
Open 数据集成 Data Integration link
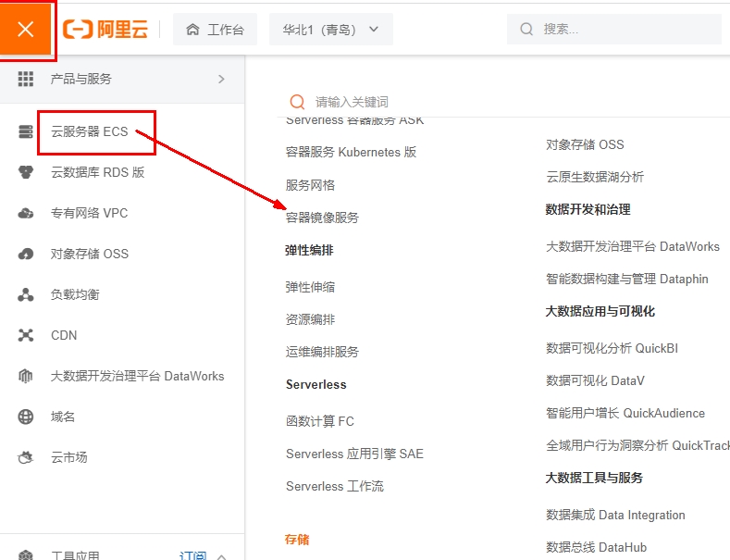(x=615, y=515)
